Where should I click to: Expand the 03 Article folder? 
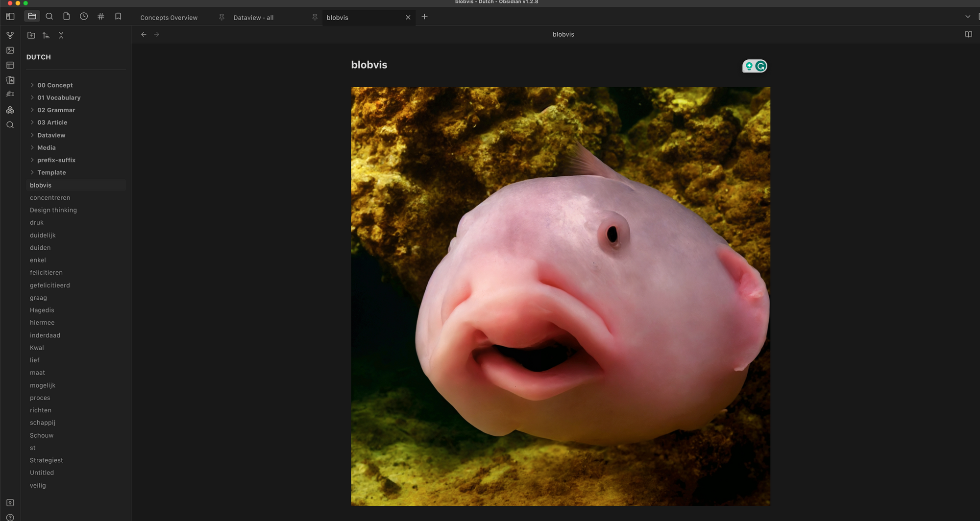(x=52, y=122)
